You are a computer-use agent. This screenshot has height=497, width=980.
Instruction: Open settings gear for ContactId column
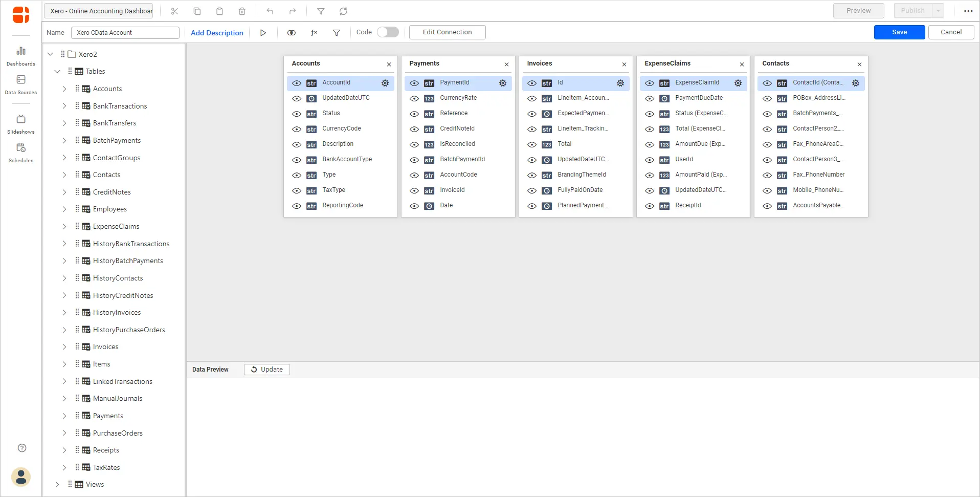pyautogui.click(x=856, y=83)
